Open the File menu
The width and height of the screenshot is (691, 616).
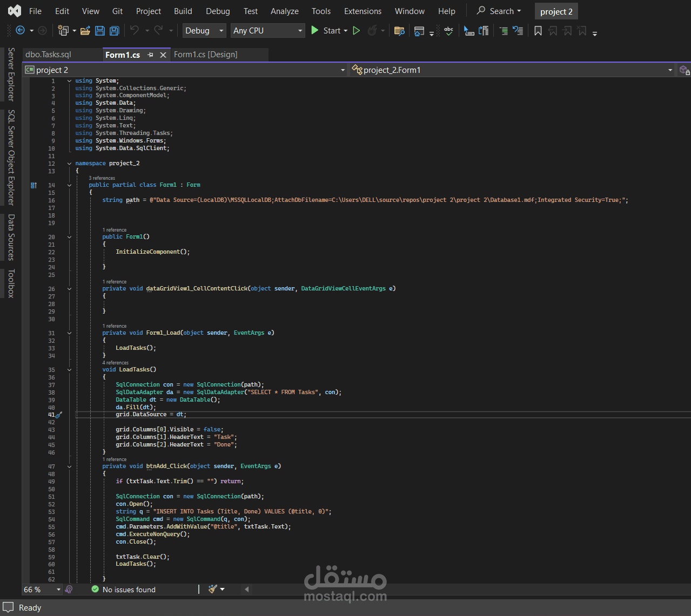tap(35, 11)
